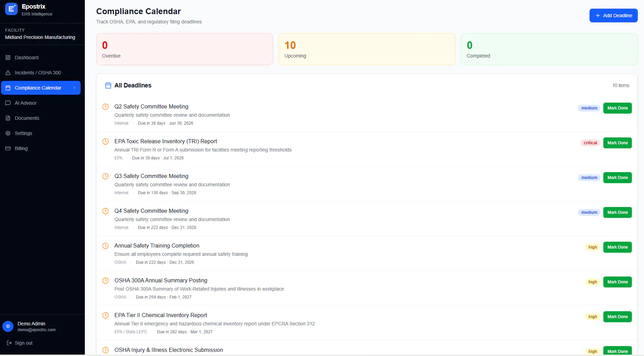
Task: Mark OSHA 300A Annual Summary Posting done
Action: click(x=617, y=282)
